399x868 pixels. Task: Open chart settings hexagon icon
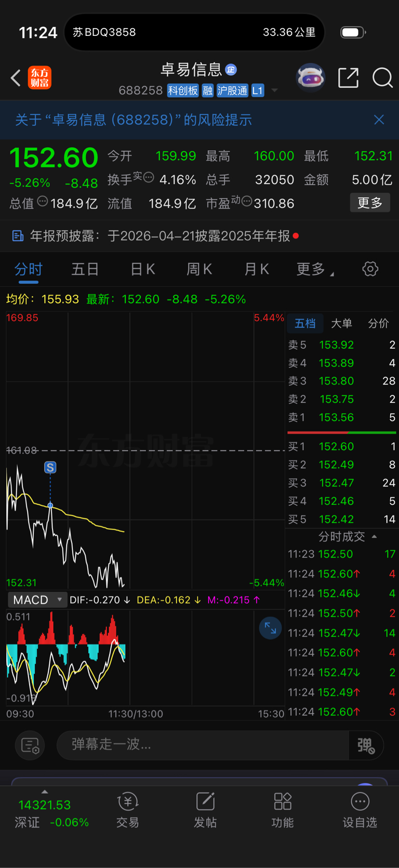point(370,269)
